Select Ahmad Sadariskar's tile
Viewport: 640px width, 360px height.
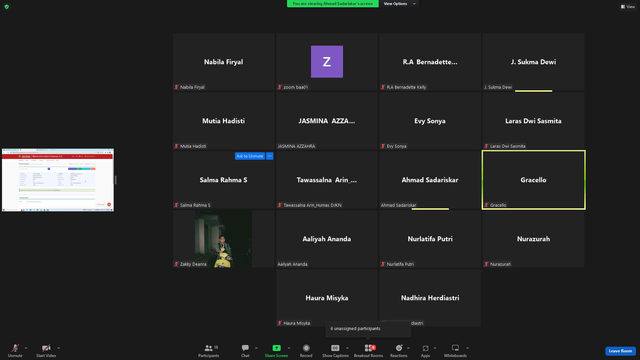click(430, 180)
